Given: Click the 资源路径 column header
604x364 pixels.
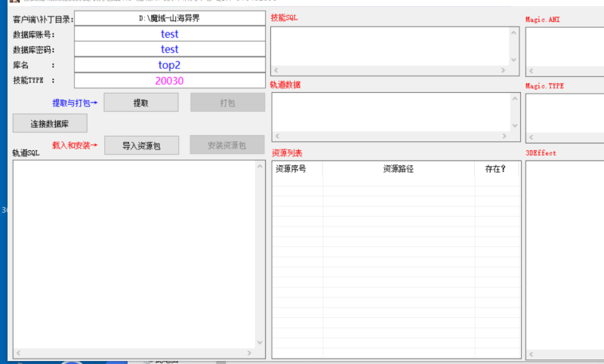Looking at the screenshot, I should (x=399, y=168).
